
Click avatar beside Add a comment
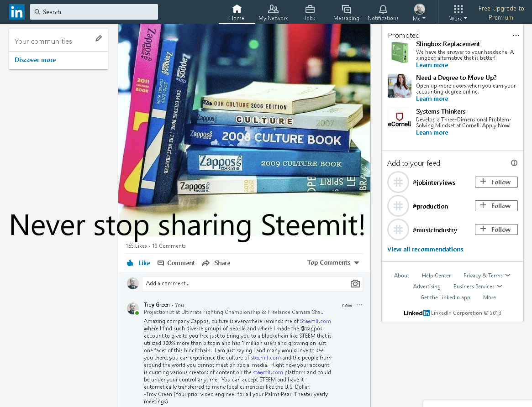pyautogui.click(x=133, y=284)
